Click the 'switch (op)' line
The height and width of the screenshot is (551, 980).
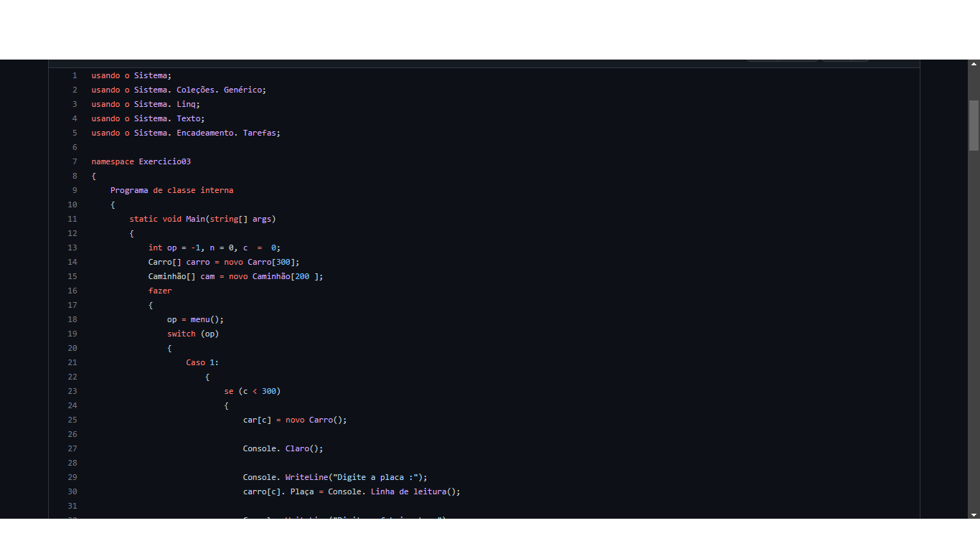pos(193,334)
